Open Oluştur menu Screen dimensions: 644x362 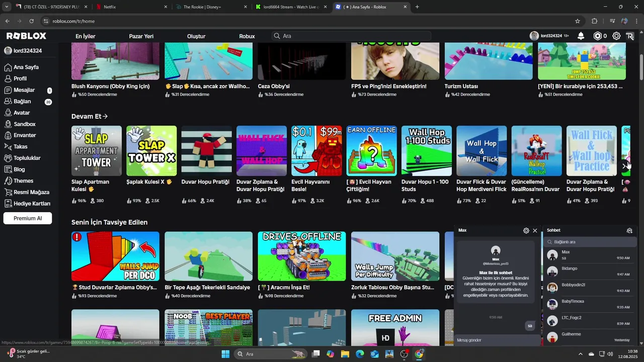click(196, 36)
